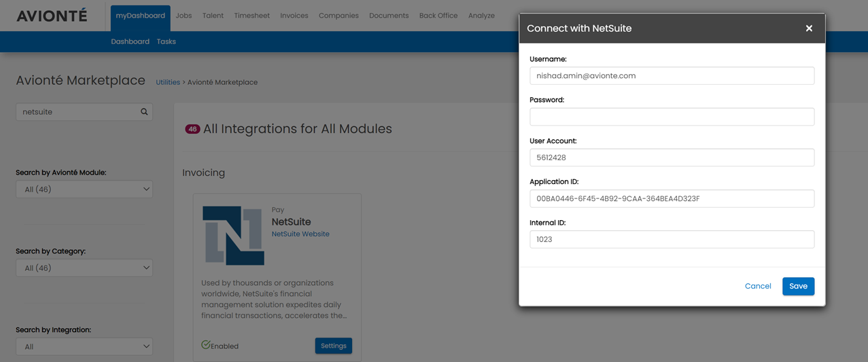
Task: Select the Timesheet menu
Action: click(x=251, y=16)
